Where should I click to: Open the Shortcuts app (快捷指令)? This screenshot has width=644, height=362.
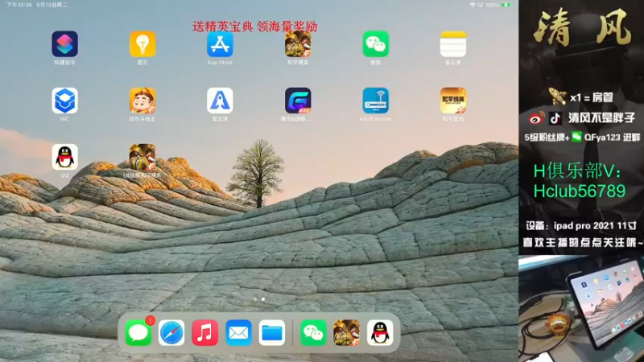[64, 44]
